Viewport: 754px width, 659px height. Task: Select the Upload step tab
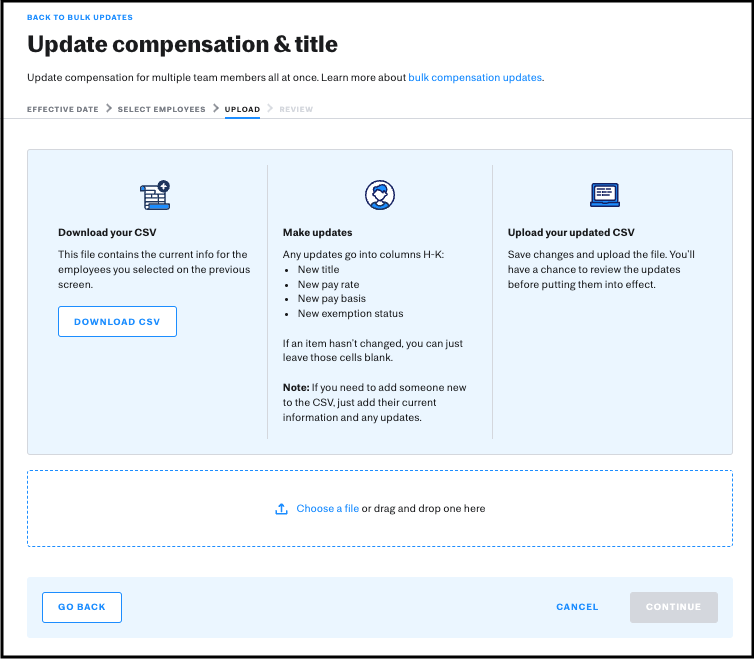[x=242, y=109]
